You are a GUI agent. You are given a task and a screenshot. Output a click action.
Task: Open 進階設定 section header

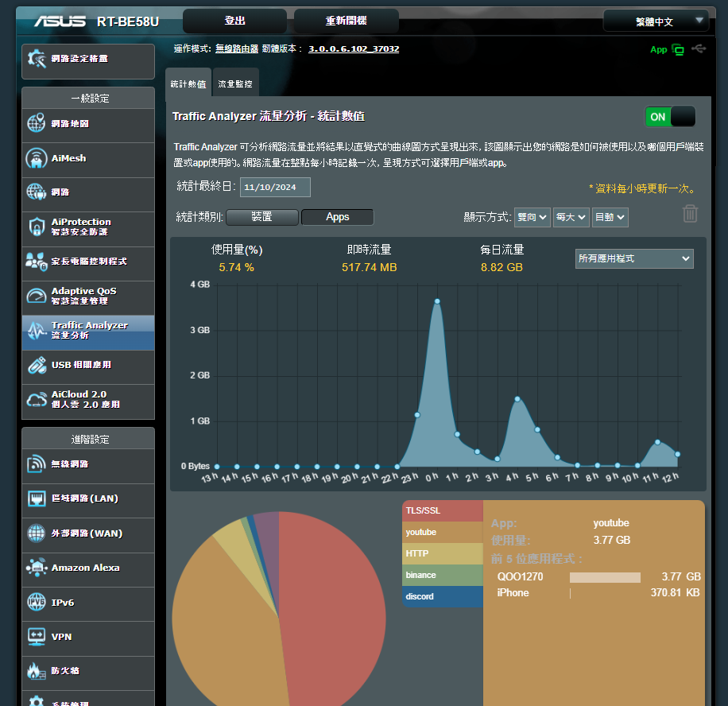[90, 439]
